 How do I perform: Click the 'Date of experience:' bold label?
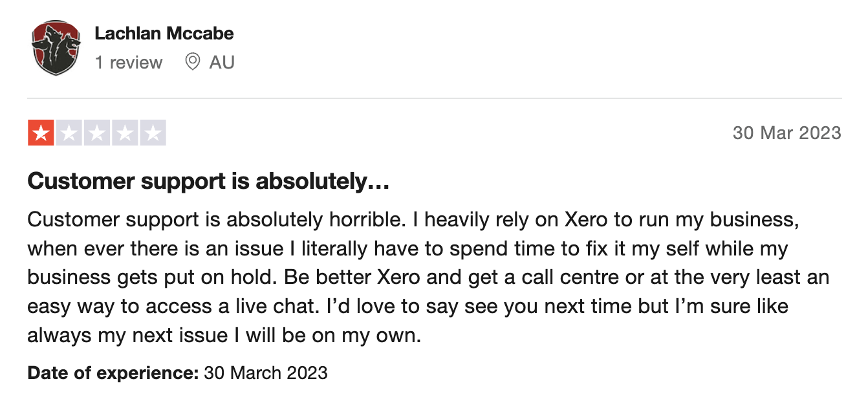[113, 373]
